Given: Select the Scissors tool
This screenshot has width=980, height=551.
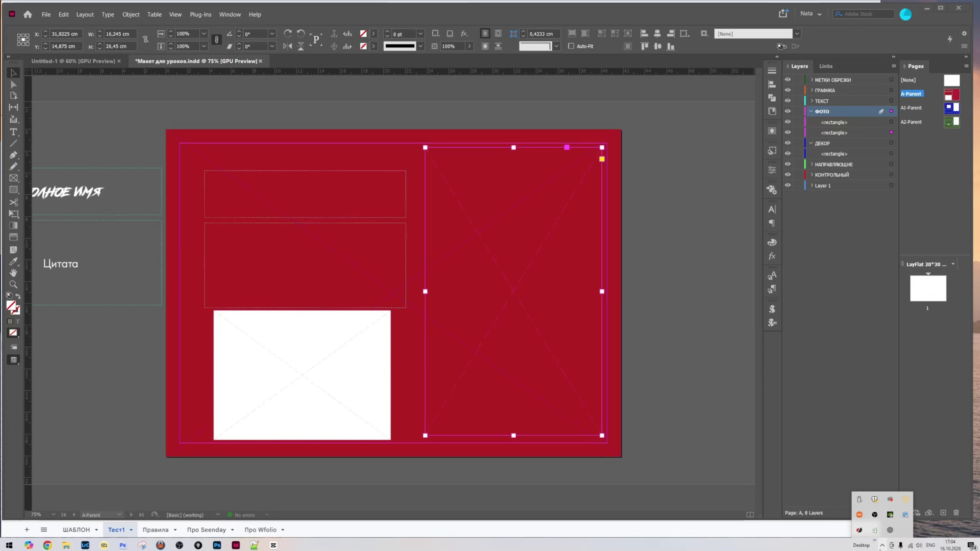Looking at the screenshot, I should click(13, 202).
